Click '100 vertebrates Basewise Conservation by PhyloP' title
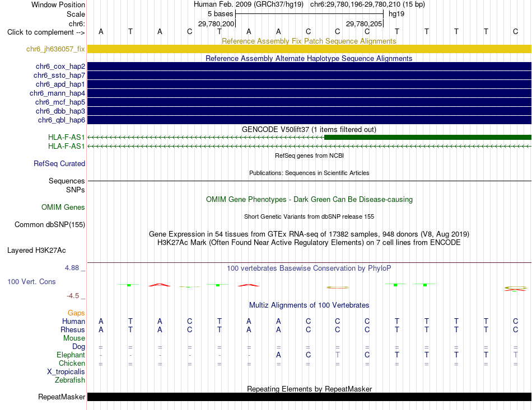532x410 pixels. click(x=309, y=268)
